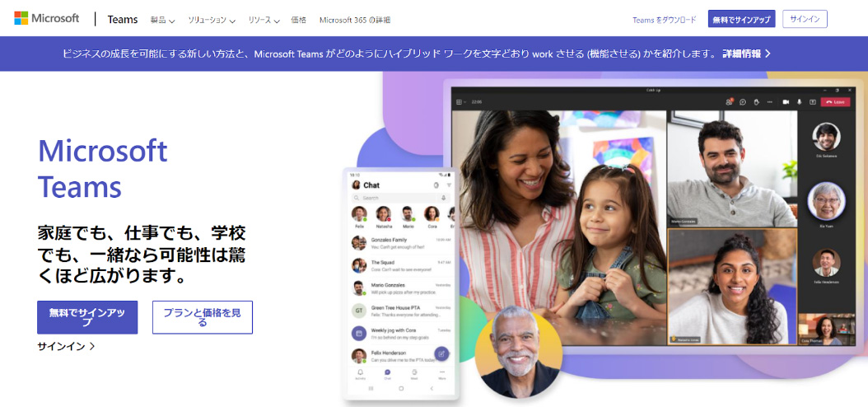Image resolution: width=868 pixels, height=407 pixels.
Task: Expand the リソース dropdown menu
Action: (x=264, y=20)
